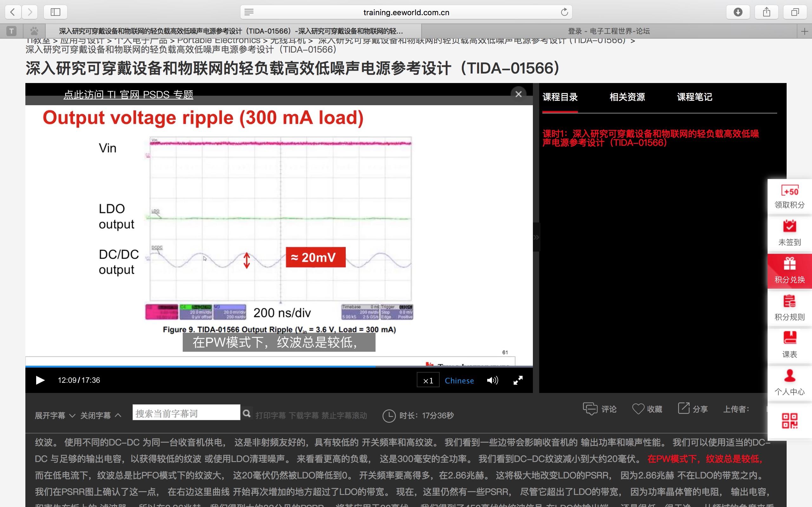
Task: Select Chinese subtitle language
Action: [459, 381]
